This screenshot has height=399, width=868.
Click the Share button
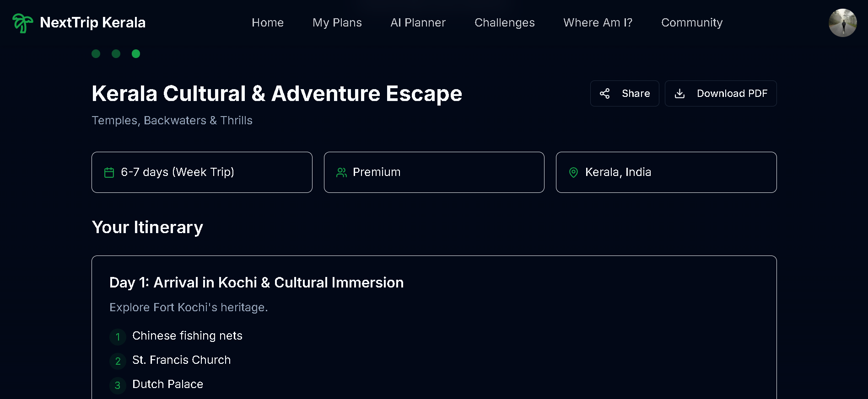(624, 93)
